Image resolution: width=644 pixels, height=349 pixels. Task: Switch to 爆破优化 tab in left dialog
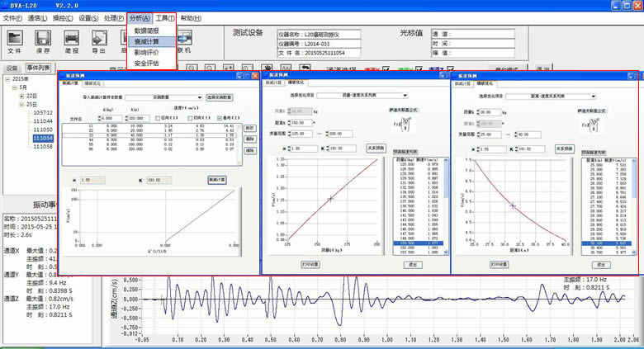click(x=92, y=83)
